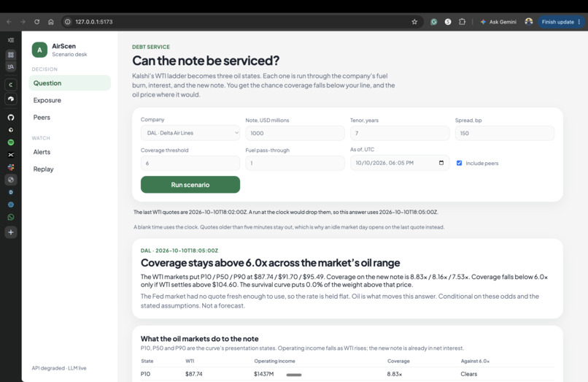Open the Spotify icon in the sidebar
Viewport: 588px width, 382px height.
pos(11,142)
